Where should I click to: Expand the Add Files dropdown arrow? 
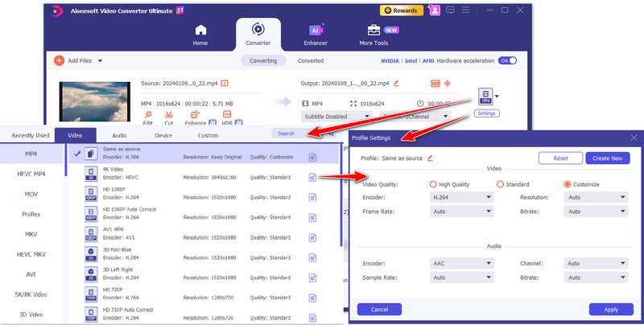100,60
